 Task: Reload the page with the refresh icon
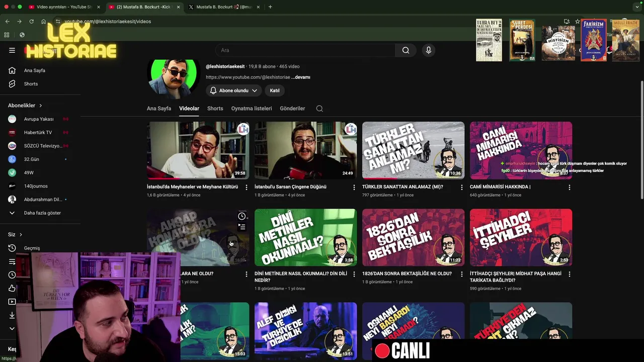click(31, 22)
